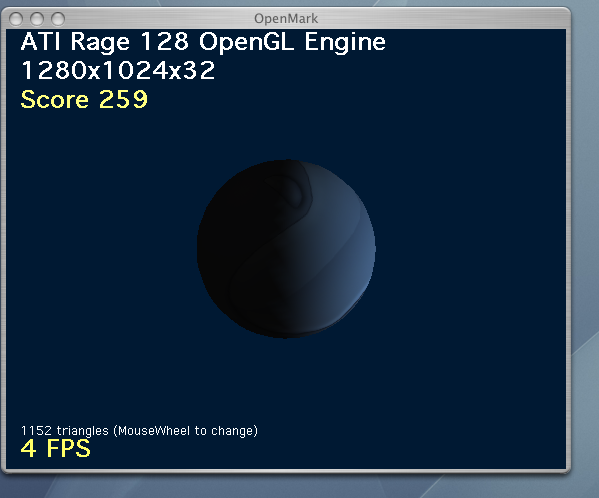Click the rendered 3D sphere
The image size is (599, 498).
[286, 249]
